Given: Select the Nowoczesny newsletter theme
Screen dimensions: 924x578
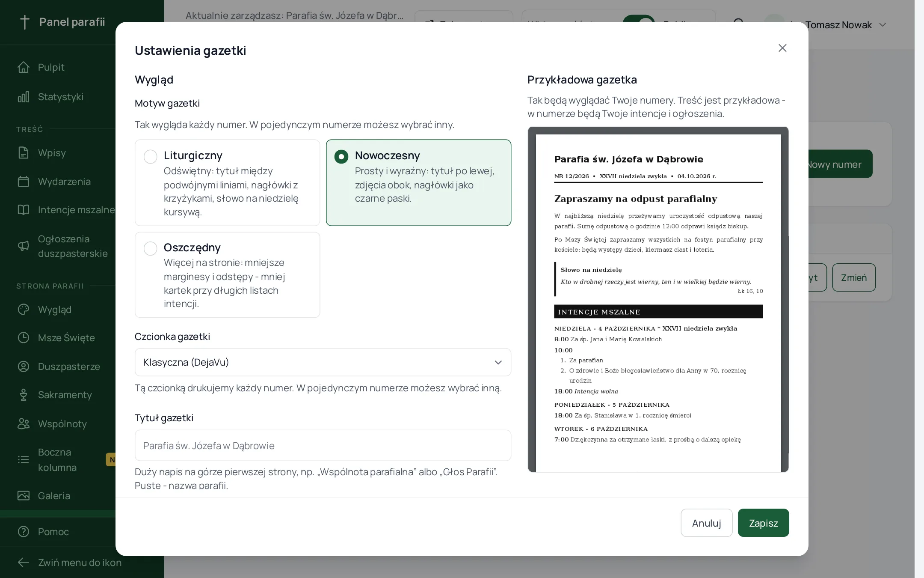Looking at the screenshot, I should 418,183.
